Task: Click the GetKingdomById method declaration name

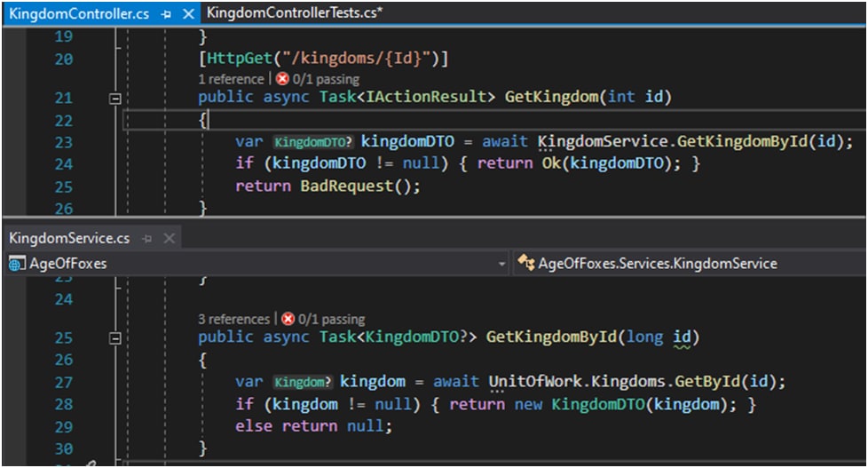Action: click(x=551, y=337)
